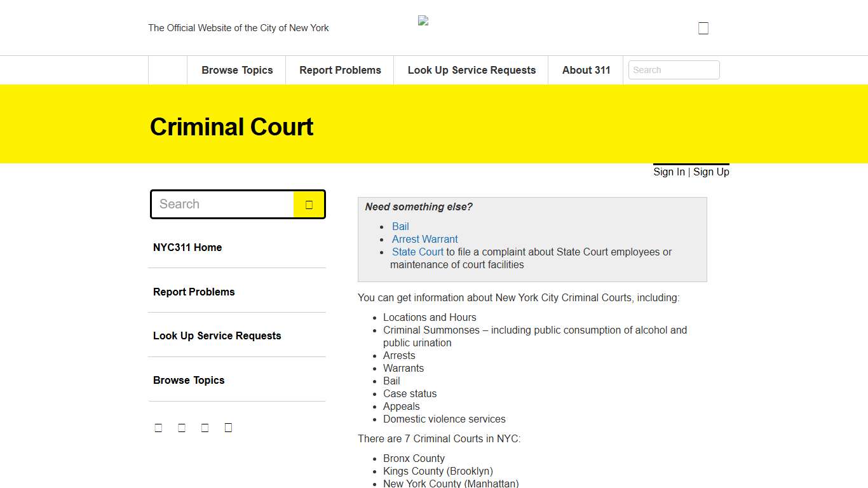Viewport: 868px width, 488px height.
Task: Open the Browse Topics menu
Action: (236, 70)
